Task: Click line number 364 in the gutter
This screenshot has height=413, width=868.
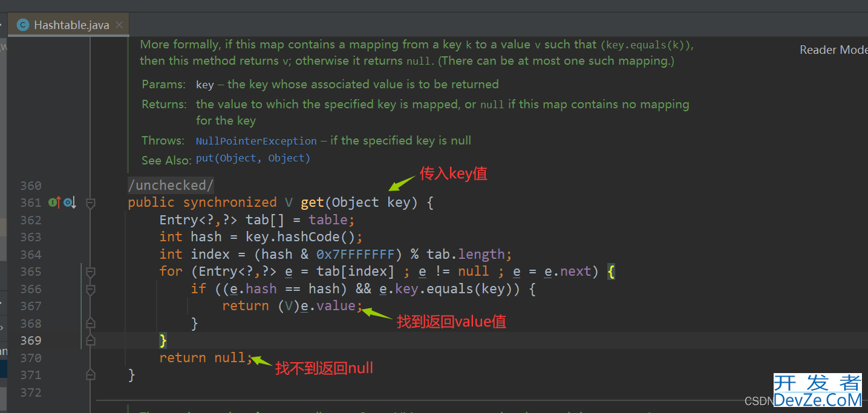Action: click(31, 255)
